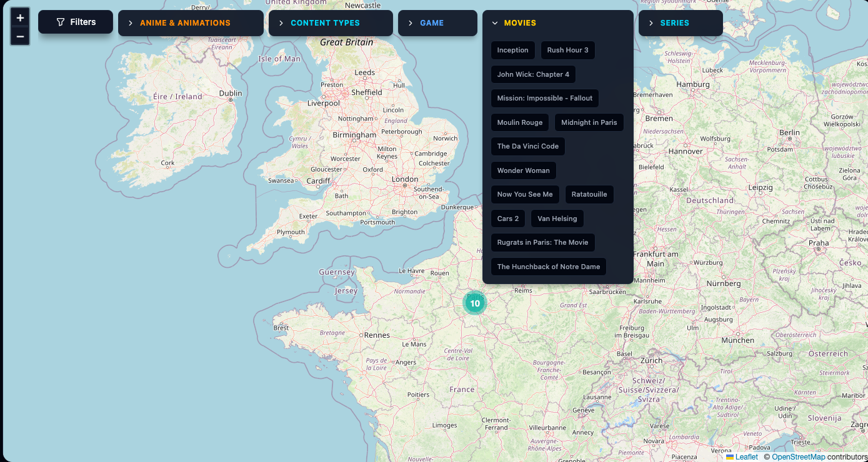Select Mission: Impossible - Fallout tag
Screen dimensions: 868x462
pos(544,98)
